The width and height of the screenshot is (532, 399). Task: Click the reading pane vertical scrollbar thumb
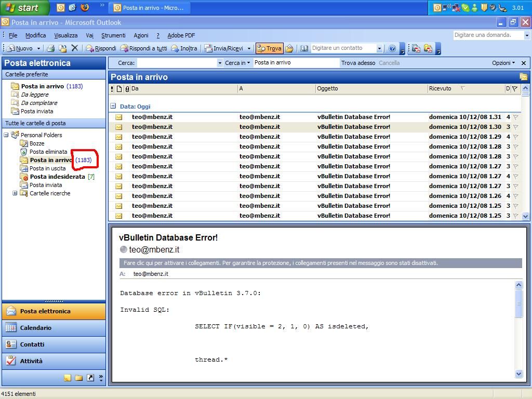(x=519, y=303)
